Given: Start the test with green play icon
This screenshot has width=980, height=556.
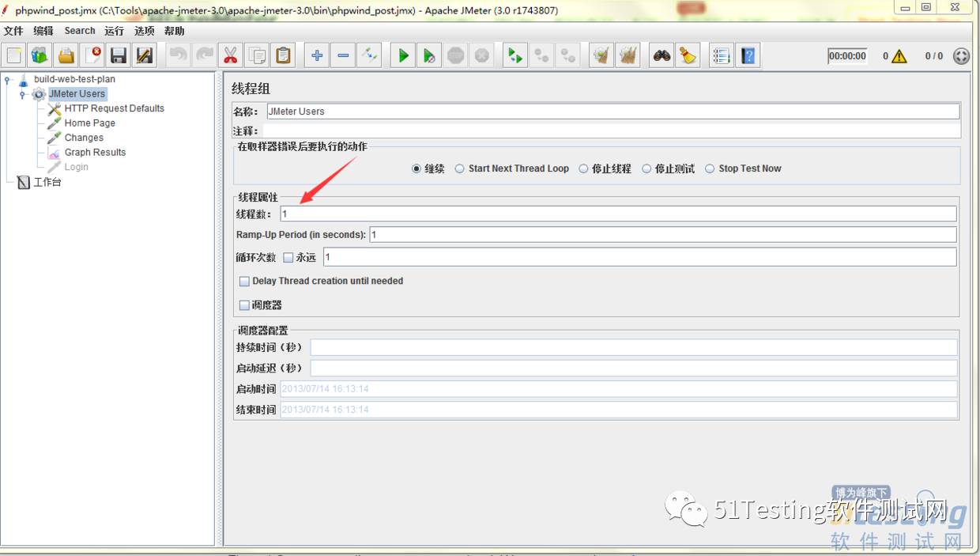Looking at the screenshot, I should pyautogui.click(x=403, y=55).
